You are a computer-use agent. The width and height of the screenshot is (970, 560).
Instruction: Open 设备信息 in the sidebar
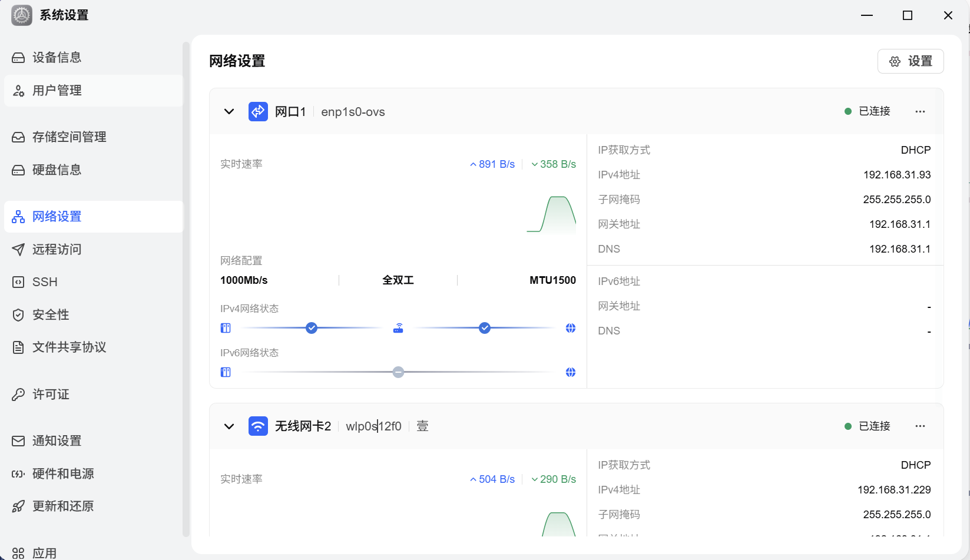click(x=57, y=58)
